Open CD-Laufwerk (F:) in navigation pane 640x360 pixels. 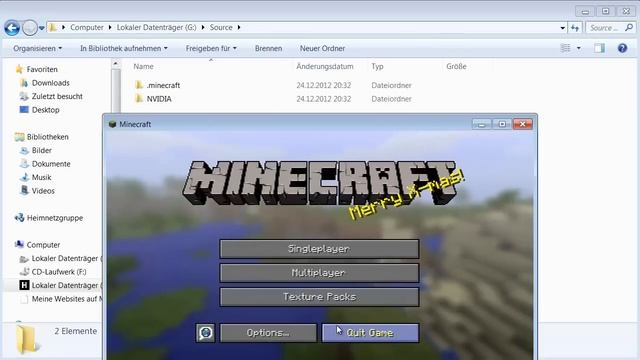coord(59,272)
